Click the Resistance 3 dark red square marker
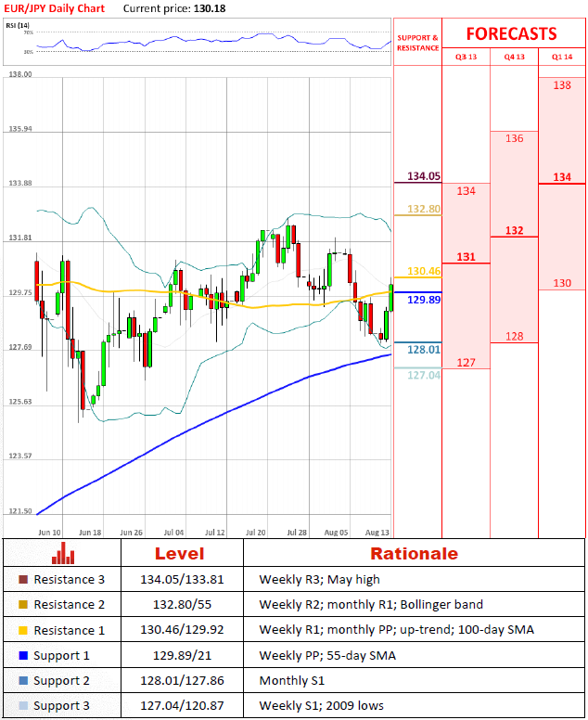This screenshot has height=720, width=588. (23, 580)
